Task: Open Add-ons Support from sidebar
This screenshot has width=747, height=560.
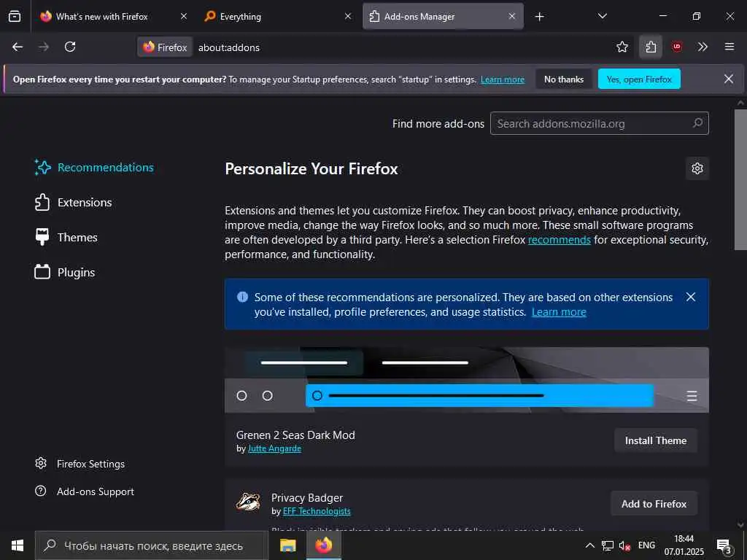Action: [x=85, y=491]
